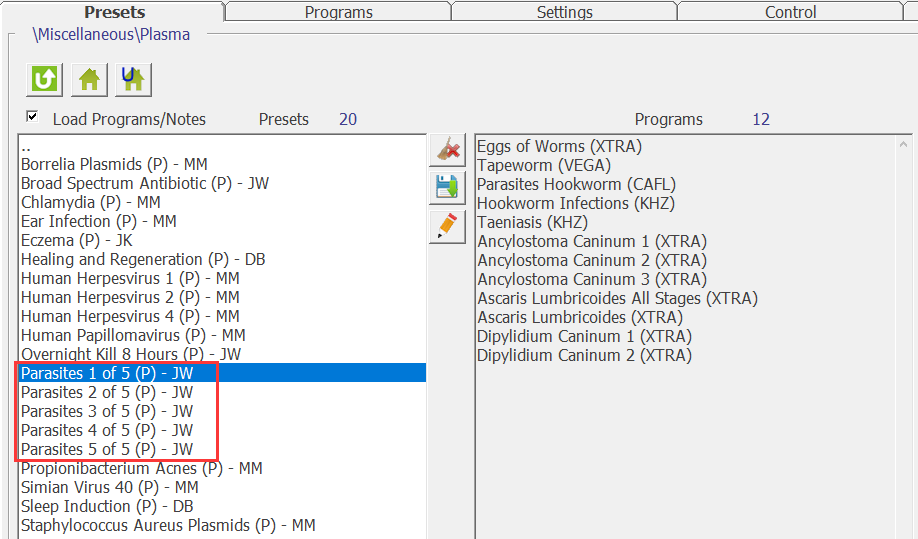Switch to the Programs tab
The image size is (918, 539).
[x=338, y=12]
